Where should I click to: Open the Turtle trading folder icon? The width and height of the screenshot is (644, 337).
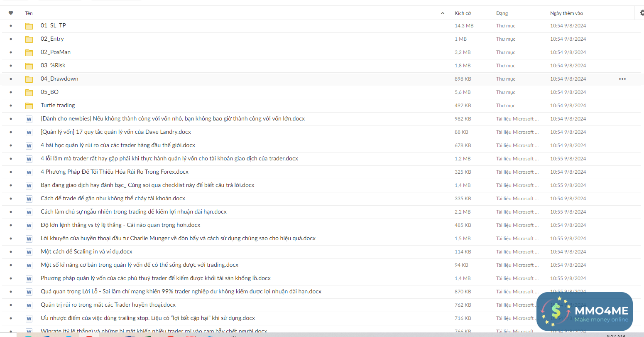tap(29, 106)
